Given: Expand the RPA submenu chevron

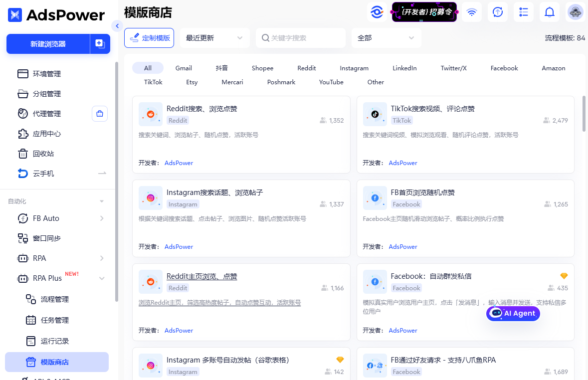Looking at the screenshot, I should click(102, 258).
